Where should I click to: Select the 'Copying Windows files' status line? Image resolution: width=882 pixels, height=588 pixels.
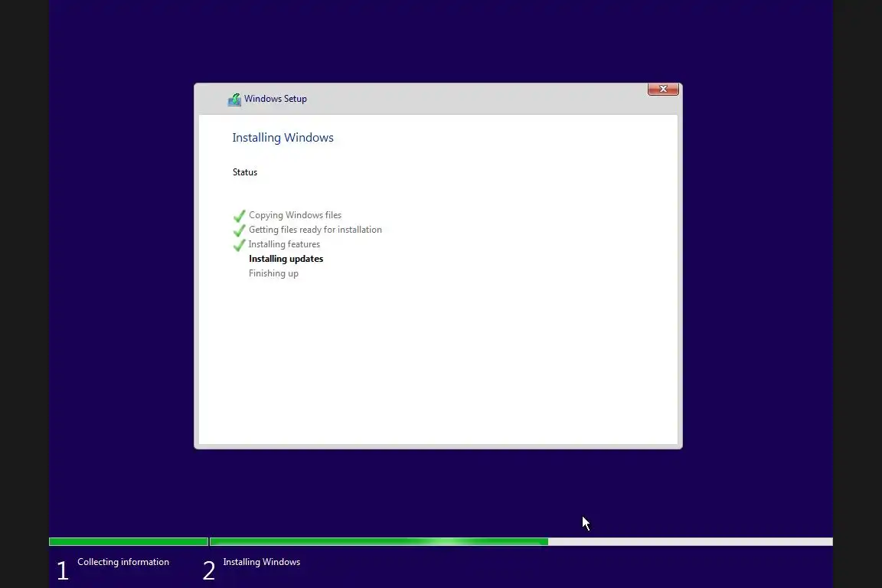tap(295, 215)
